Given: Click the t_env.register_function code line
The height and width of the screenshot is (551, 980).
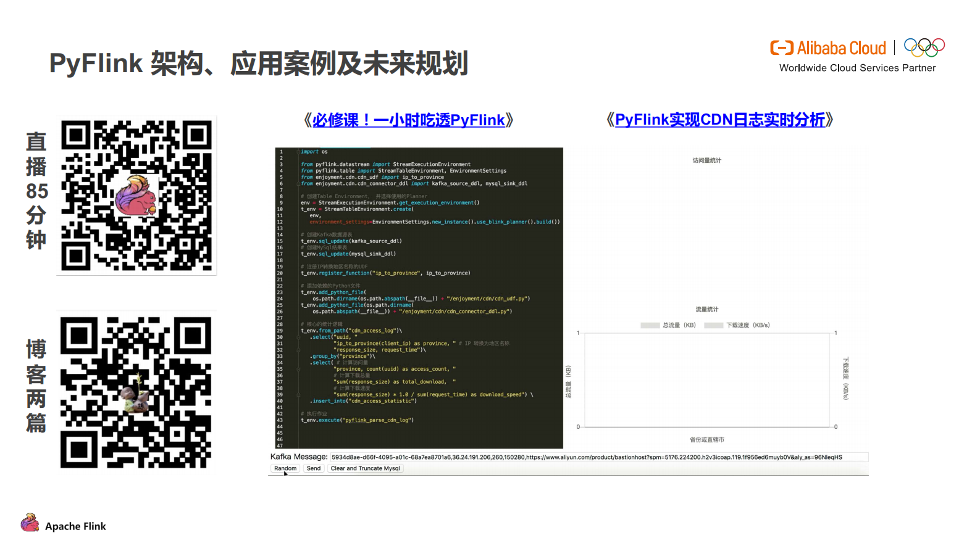Looking at the screenshot, I should [x=385, y=273].
